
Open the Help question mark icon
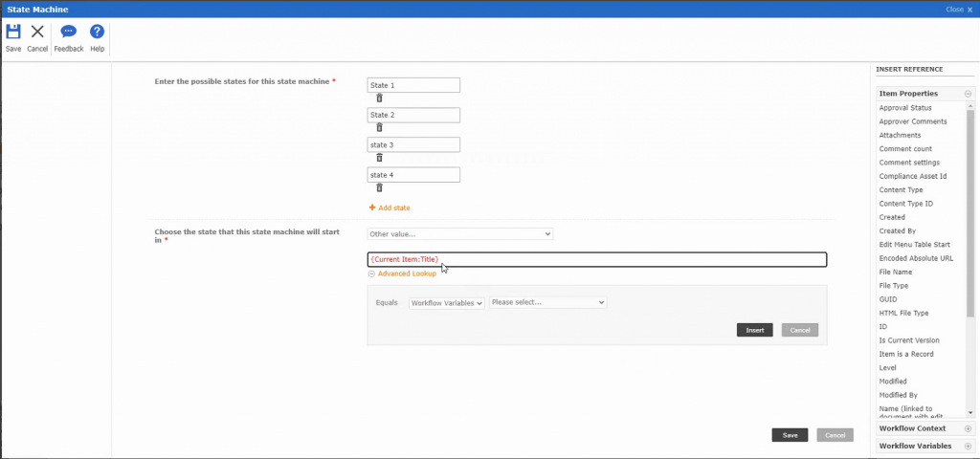pos(97,32)
